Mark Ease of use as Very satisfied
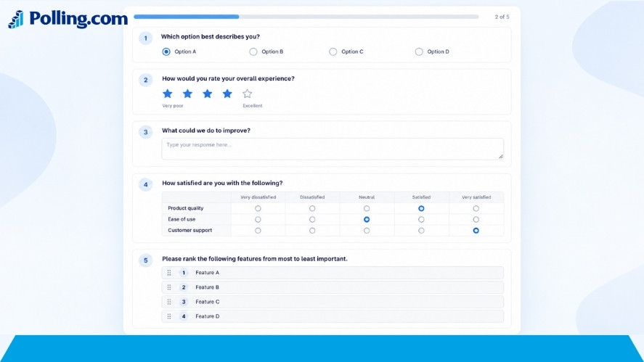 (476, 220)
